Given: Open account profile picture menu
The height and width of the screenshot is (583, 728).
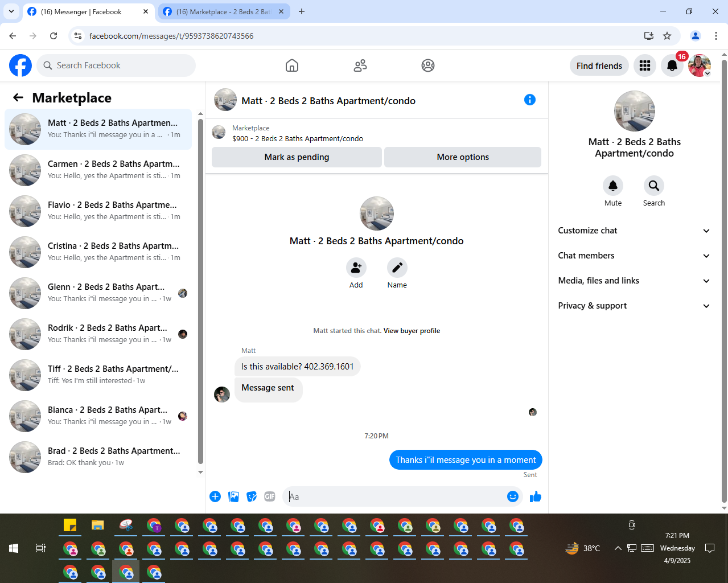Looking at the screenshot, I should [x=700, y=65].
